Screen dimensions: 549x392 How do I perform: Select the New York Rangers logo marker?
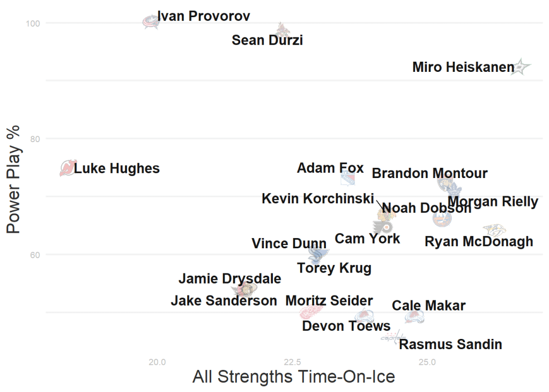click(348, 178)
